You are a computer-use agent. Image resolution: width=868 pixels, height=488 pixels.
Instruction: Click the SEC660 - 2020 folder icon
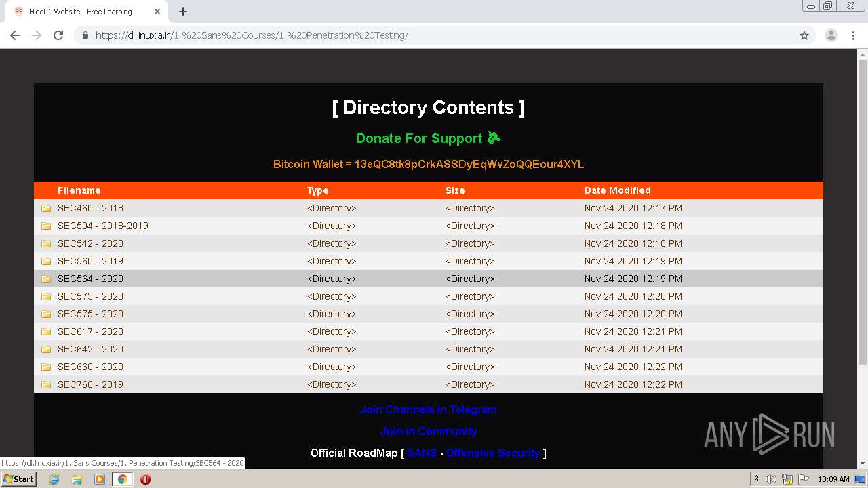point(46,367)
